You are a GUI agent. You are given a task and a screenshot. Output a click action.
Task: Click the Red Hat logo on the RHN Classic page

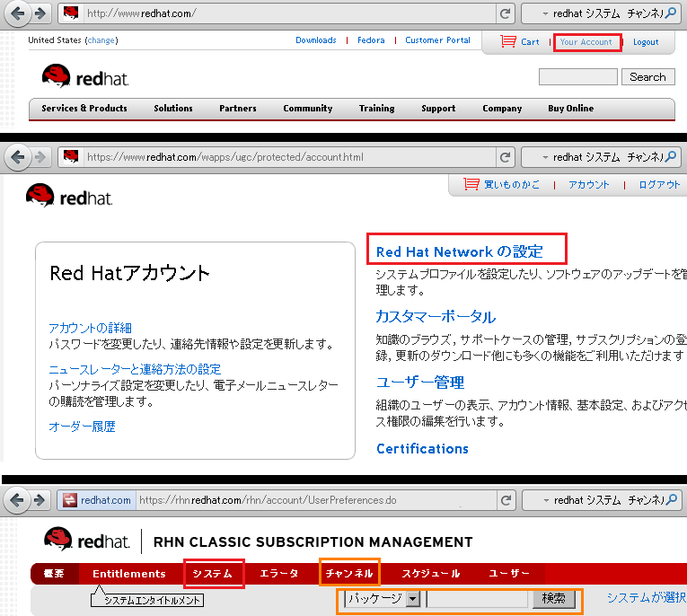click(87, 539)
